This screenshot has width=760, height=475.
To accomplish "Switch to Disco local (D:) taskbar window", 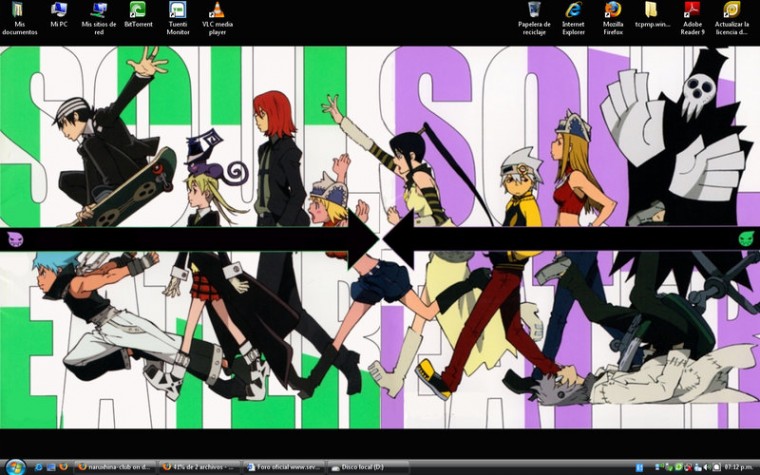I will (x=368, y=467).
